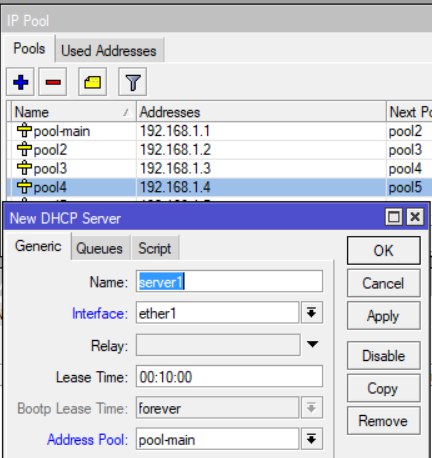This screenshot has height=458, width=432.
Task: Click the pool-main row icon
Action: click(x=24, y=130)
